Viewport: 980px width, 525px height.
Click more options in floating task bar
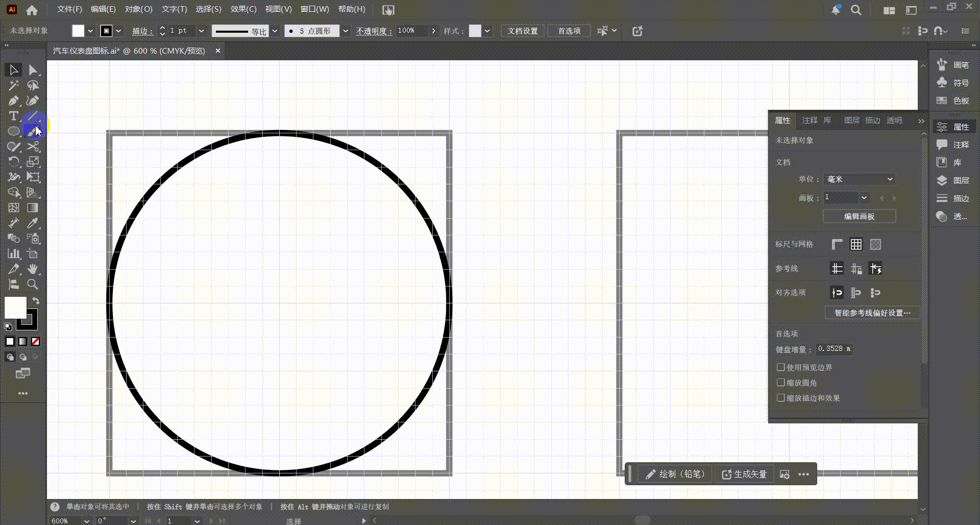pyautogui.click(x=803, y=474)
